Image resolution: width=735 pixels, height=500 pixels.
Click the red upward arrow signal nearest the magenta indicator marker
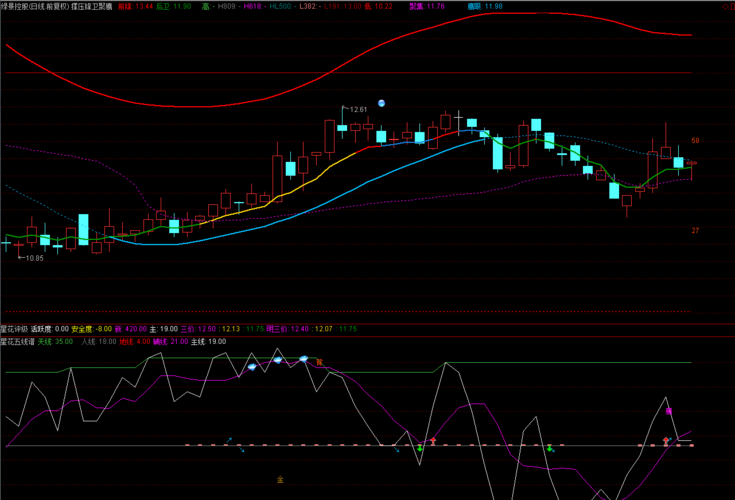coord(666,440)
